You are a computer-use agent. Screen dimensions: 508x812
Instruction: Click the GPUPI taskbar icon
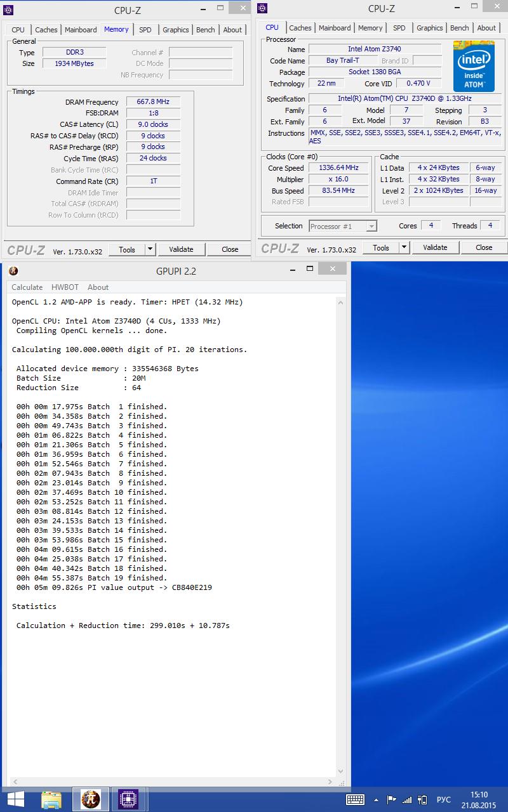91,799
